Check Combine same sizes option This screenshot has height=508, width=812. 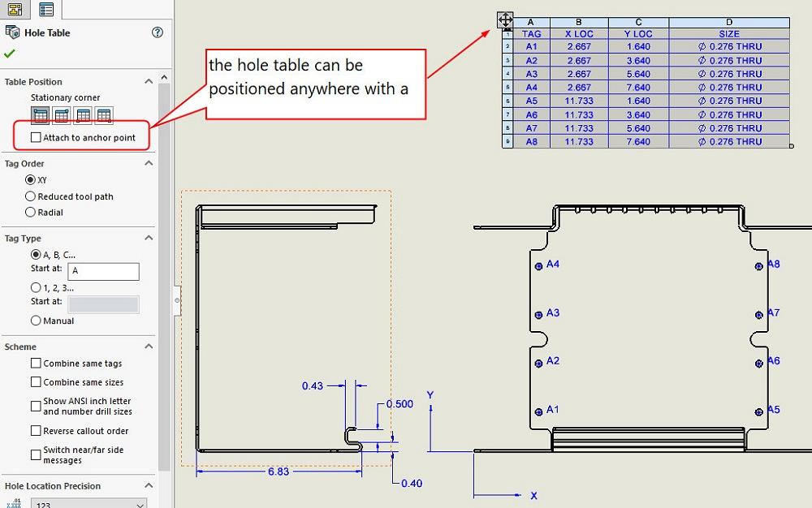pyautogui.click(x=36, y=381)
